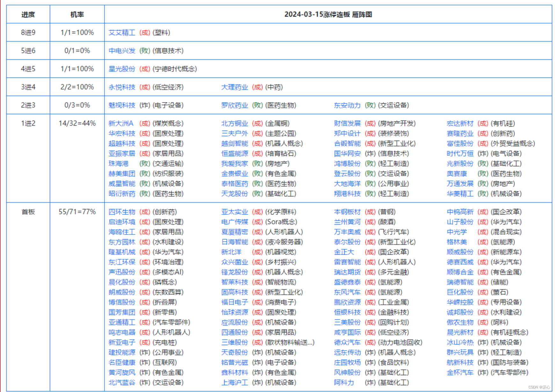
Task: Select the 日海智能 stock link
Action: coord(235,242)
